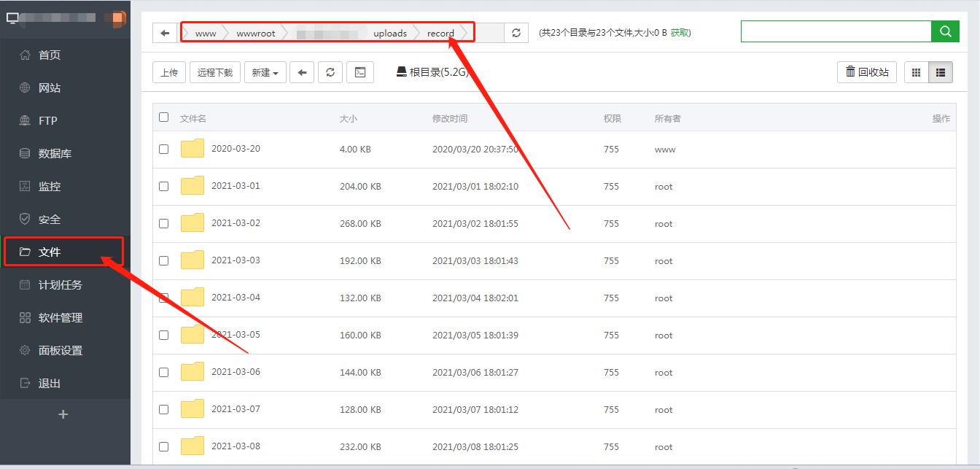
Task: Select 文件 in the sidebar
Action: [65, 252]
